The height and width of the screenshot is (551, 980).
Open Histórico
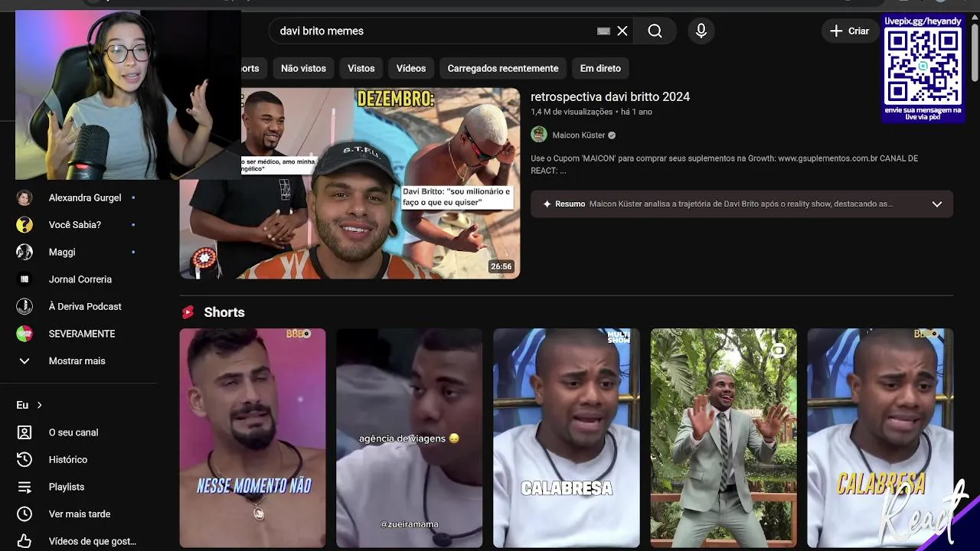[68, 459]
